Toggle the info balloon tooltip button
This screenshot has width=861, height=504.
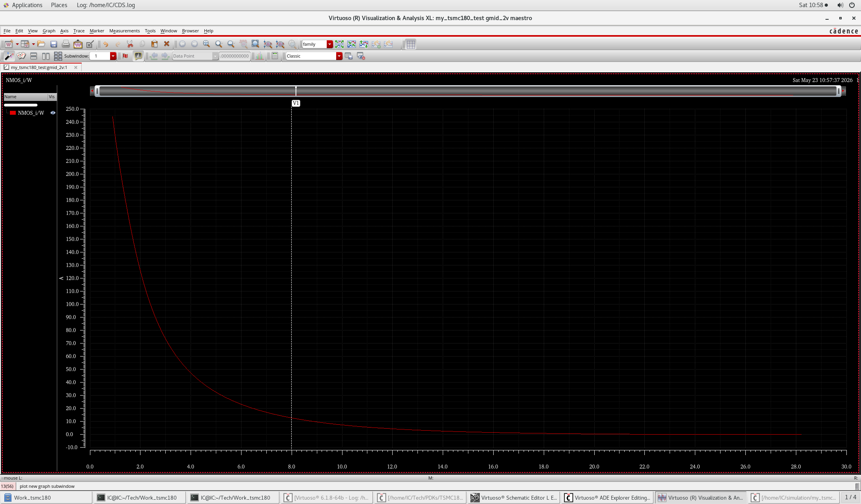(138, 56)
